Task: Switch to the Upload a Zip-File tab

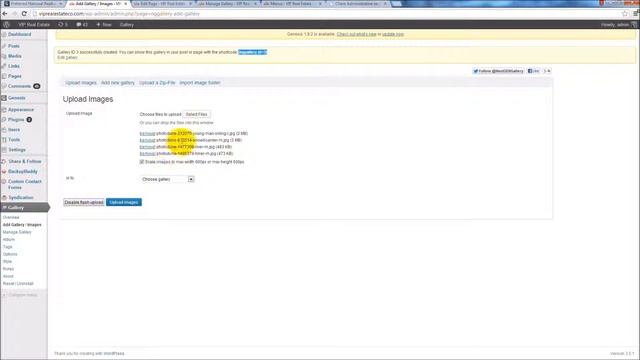Action: point(157,83)
